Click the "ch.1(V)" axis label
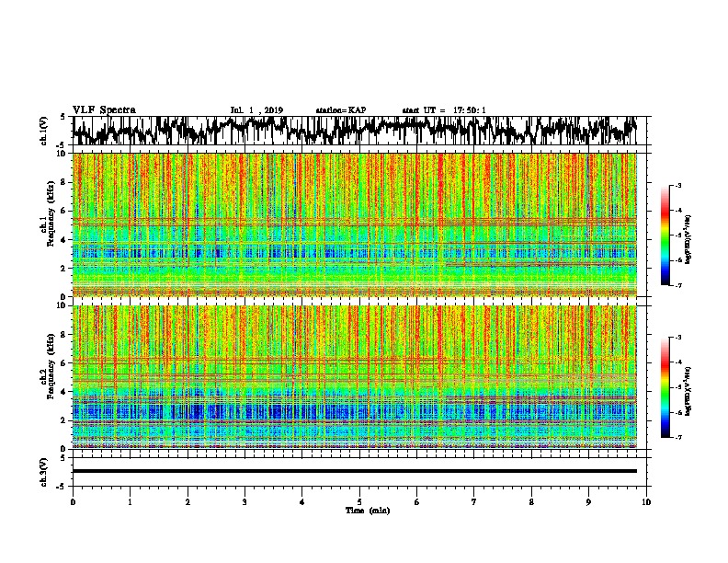 (x=44, y=131)
